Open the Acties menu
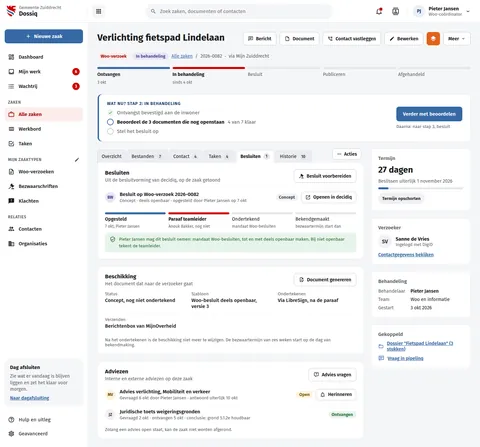This screenshot has width=480, height=447. pos(347,154)
